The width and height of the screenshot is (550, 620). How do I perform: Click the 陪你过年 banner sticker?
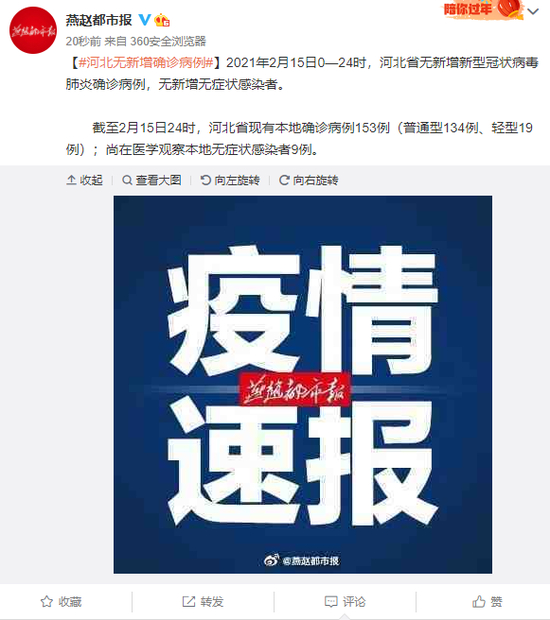point(483,9)
